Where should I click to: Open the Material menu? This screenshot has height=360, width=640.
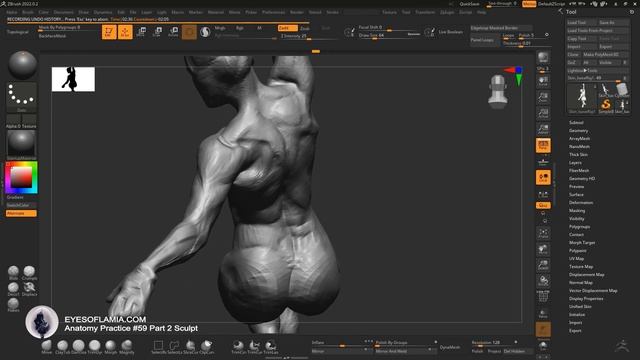216,12
